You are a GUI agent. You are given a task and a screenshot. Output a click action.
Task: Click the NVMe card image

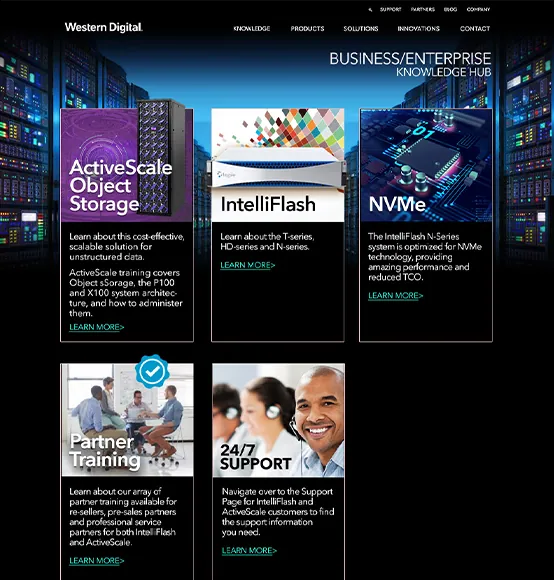(426, 165)
